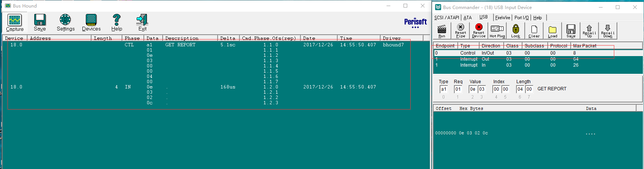Click the Cmd.Phase.Ofs(rep) column header

pos(270,38)
